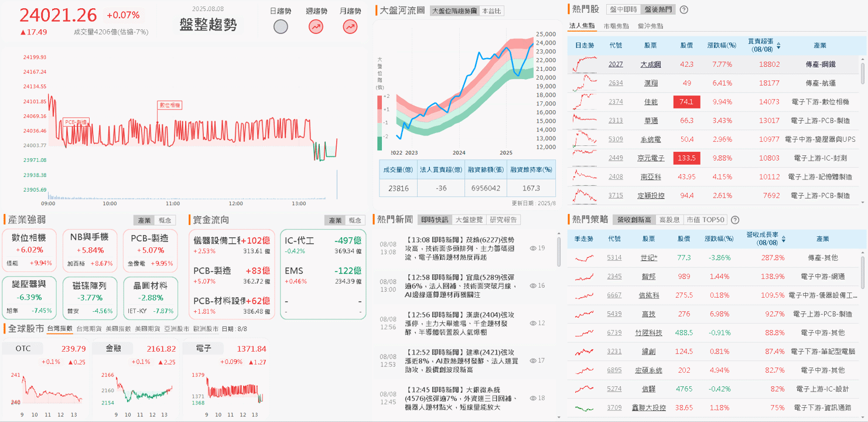This screenshot has width=868, height=422.
Task: Click the 週趨勢 rising trend icon
Action: click(316, 26)
